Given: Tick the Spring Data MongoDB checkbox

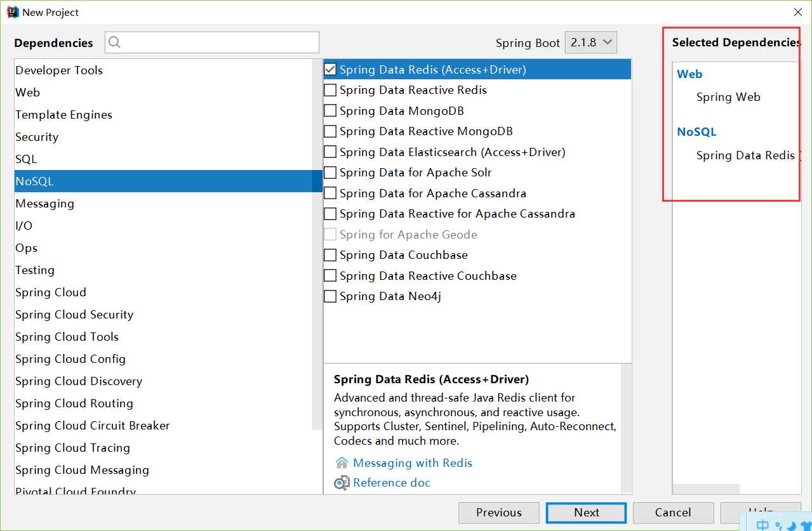Looking at the screenshot, I should pos(330,111).
